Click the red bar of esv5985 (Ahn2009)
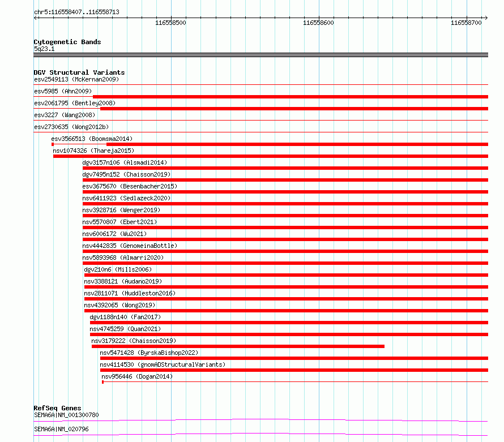 pos(291,97)
